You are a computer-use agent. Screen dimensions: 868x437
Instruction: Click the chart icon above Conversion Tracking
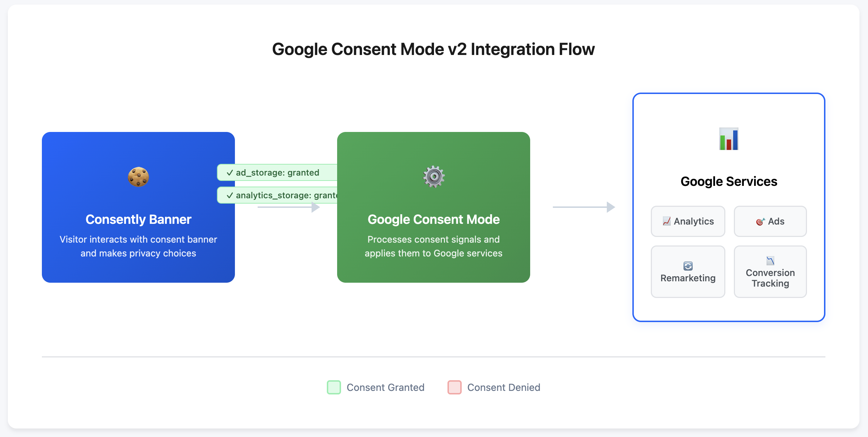pos(770,261)
